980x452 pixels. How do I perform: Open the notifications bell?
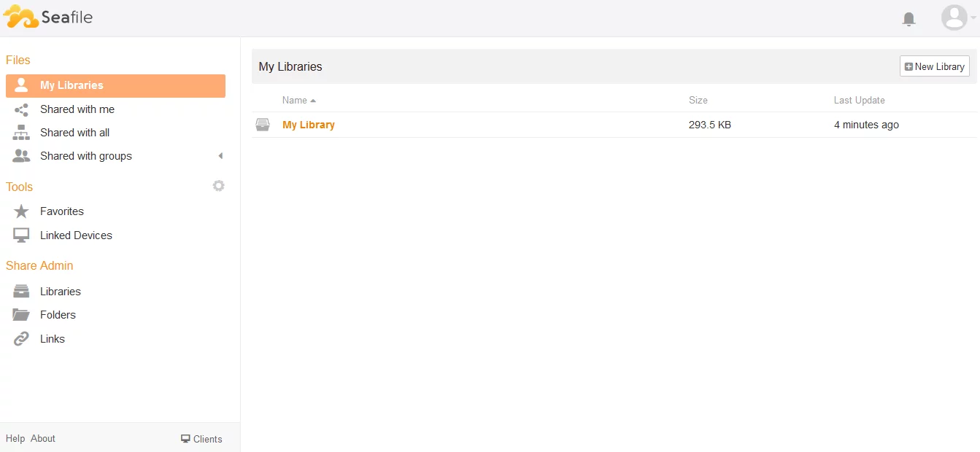tap(908, 19)
